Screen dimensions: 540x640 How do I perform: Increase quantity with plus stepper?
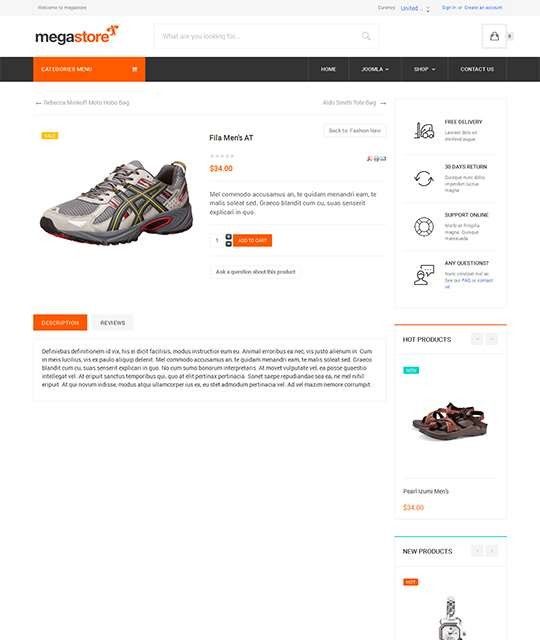(229, 237)
